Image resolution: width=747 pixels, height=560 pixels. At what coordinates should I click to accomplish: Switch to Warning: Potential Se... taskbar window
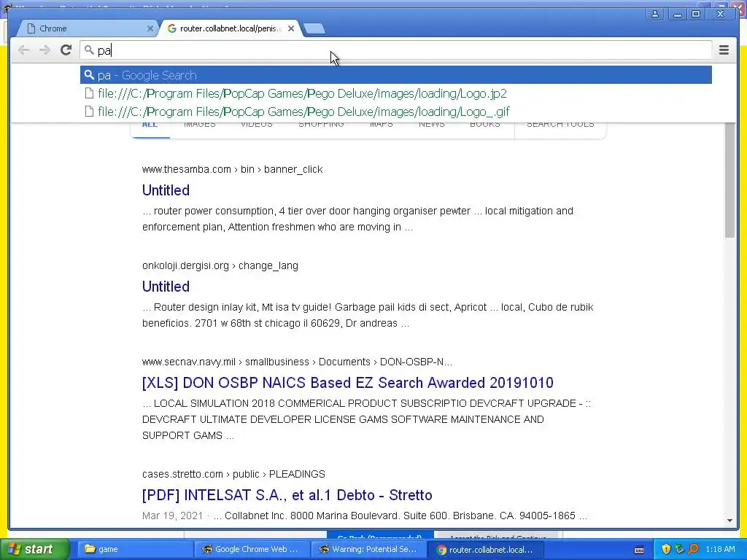(x=368, y=549)
